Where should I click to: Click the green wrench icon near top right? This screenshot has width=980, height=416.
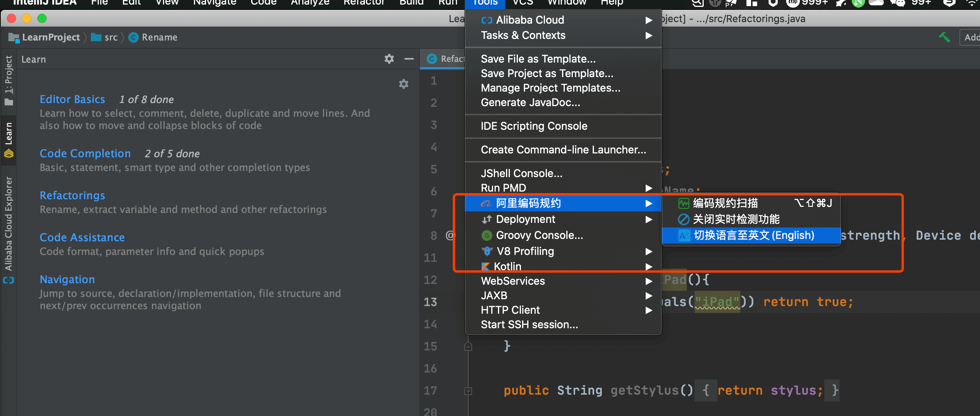click(945, 37)
